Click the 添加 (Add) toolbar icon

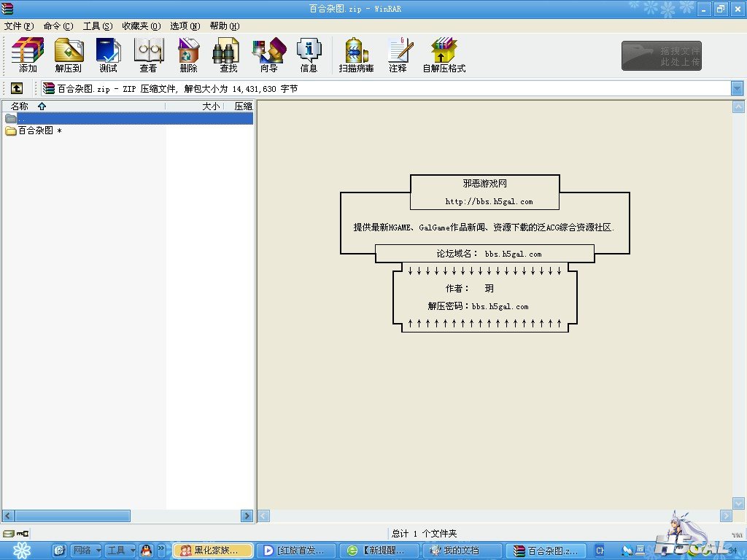point(28,55)
